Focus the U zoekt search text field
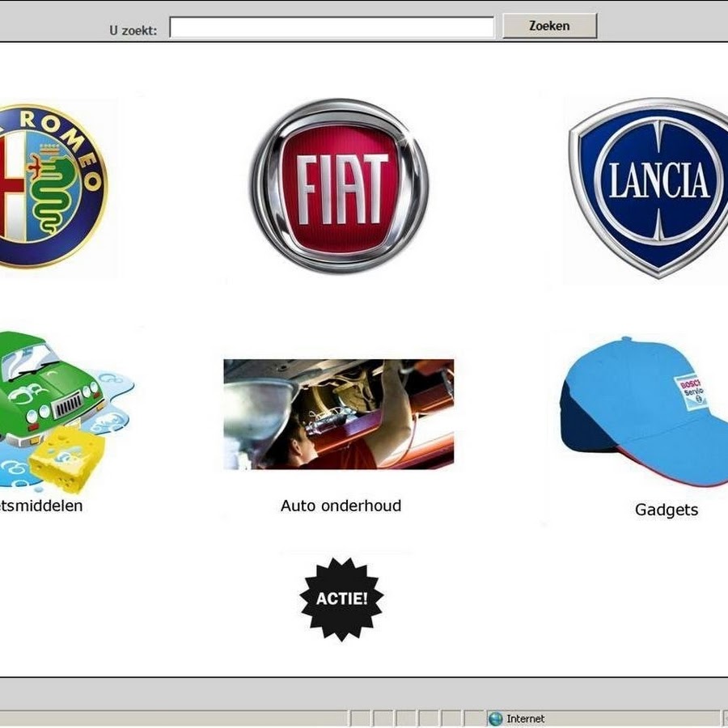 332,28
